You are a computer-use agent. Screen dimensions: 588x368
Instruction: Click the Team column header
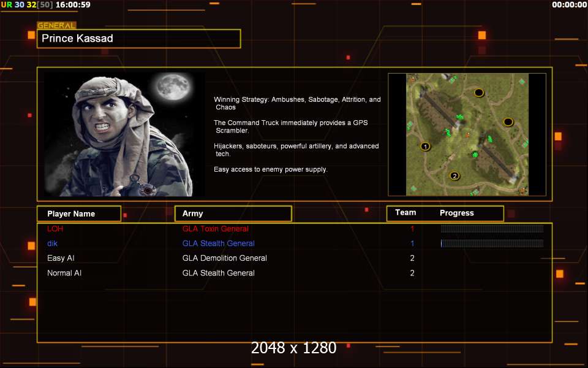pos(405,213)
